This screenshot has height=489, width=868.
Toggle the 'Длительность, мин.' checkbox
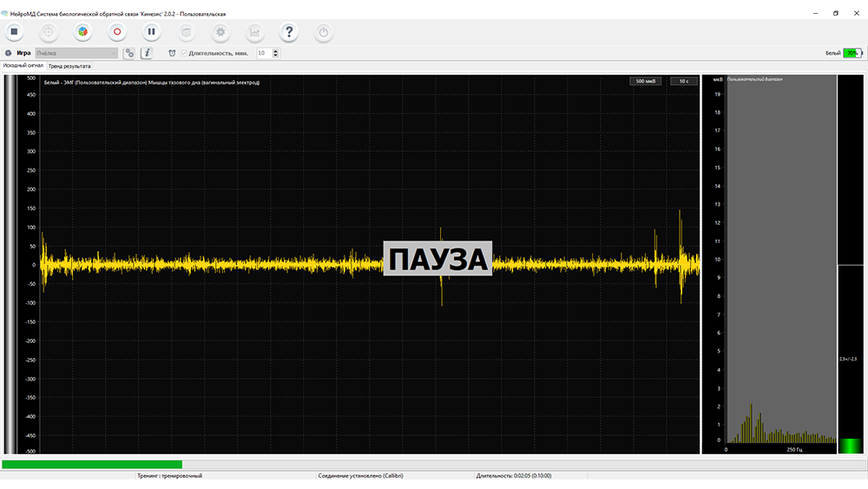coord(184,53)
